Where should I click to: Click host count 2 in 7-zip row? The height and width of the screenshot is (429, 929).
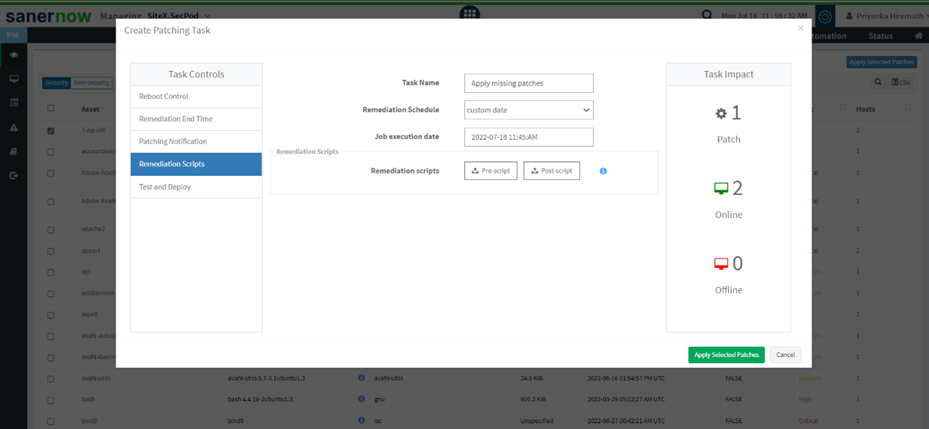(857, 130)
